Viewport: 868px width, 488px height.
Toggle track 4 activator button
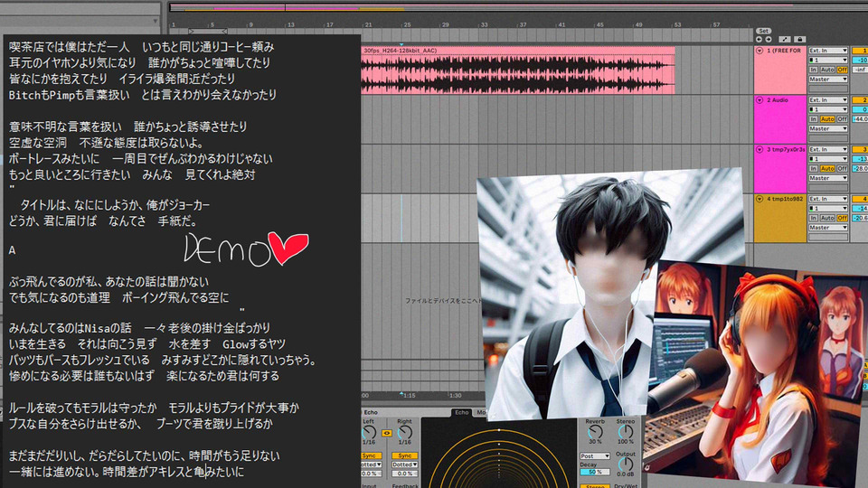(860, 199)
